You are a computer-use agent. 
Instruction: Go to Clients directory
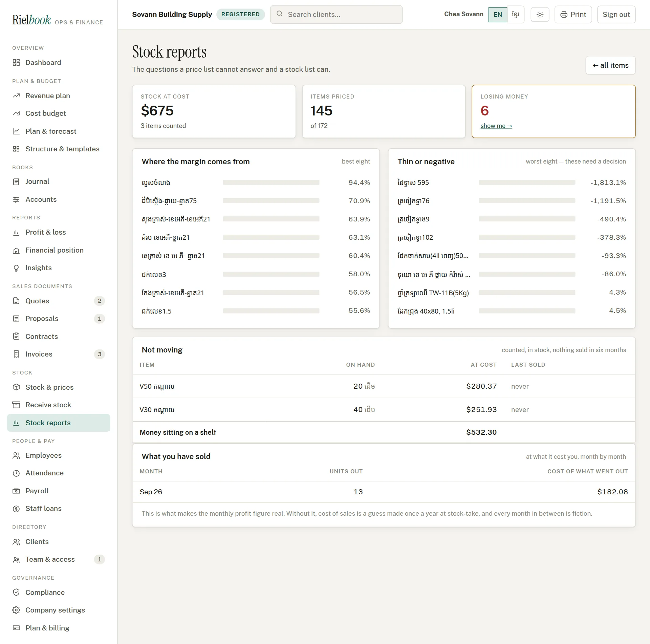[x=59, y=542]
